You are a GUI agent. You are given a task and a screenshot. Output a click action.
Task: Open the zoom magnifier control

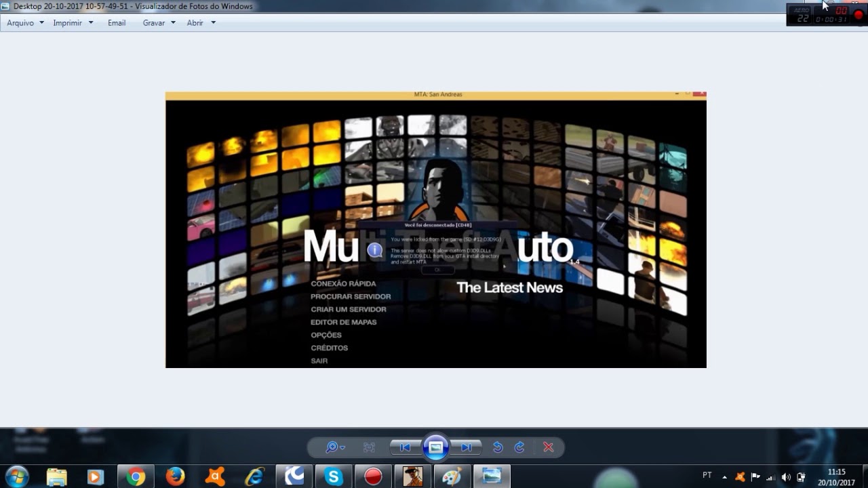tap(332, 447)
